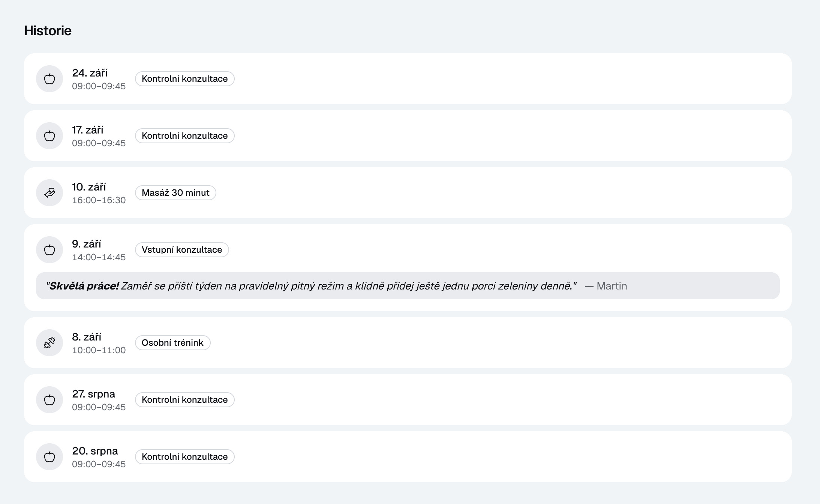820x504 pixels.
Task: Click the author name Martin in note
Action: point(612,286)
